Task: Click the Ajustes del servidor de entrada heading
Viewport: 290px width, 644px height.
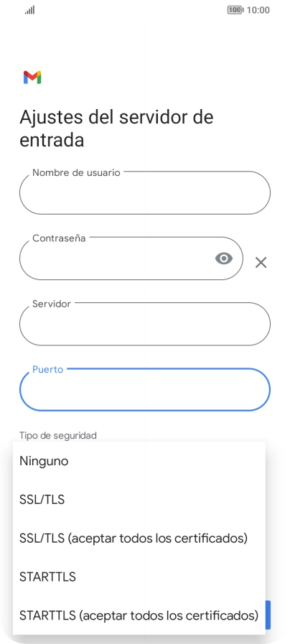Action: pos(116,129)
